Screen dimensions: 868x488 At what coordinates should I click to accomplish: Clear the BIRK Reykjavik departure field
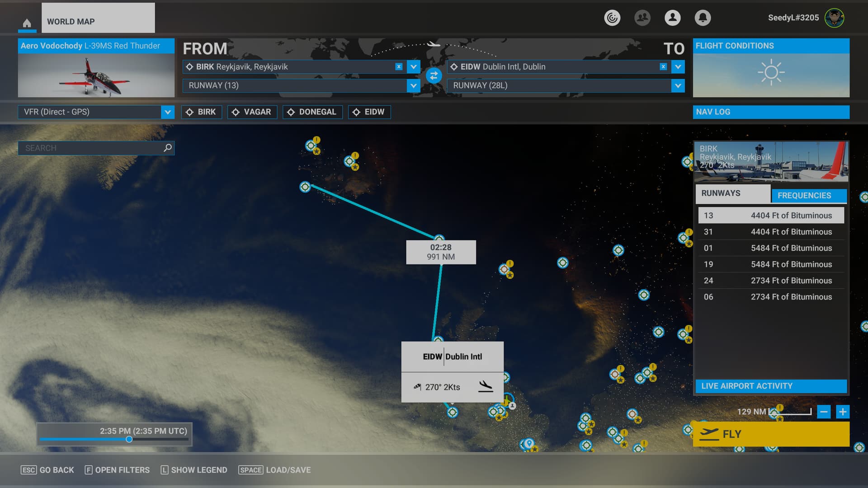click(x=399, y=67)
